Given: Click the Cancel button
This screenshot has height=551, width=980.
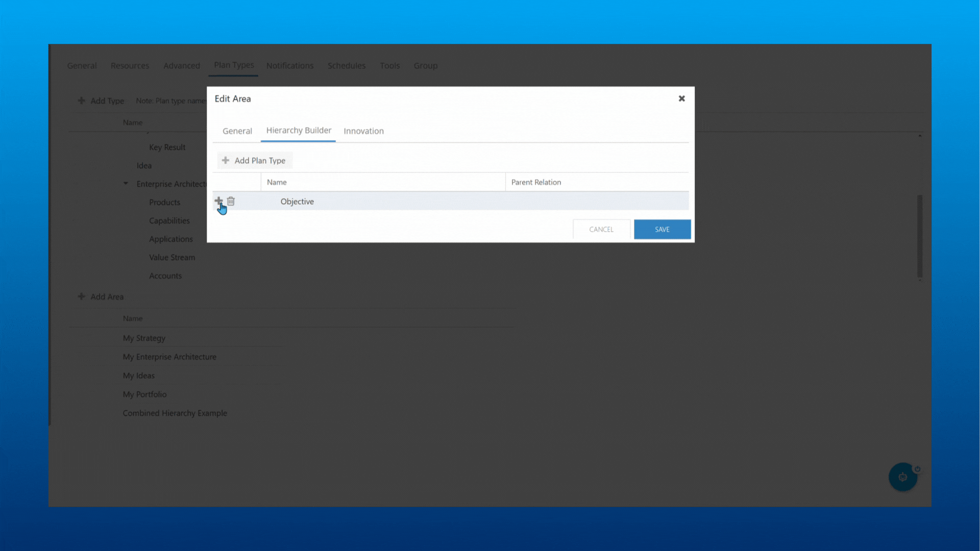Looking at the screenshot, I should 601,230.
